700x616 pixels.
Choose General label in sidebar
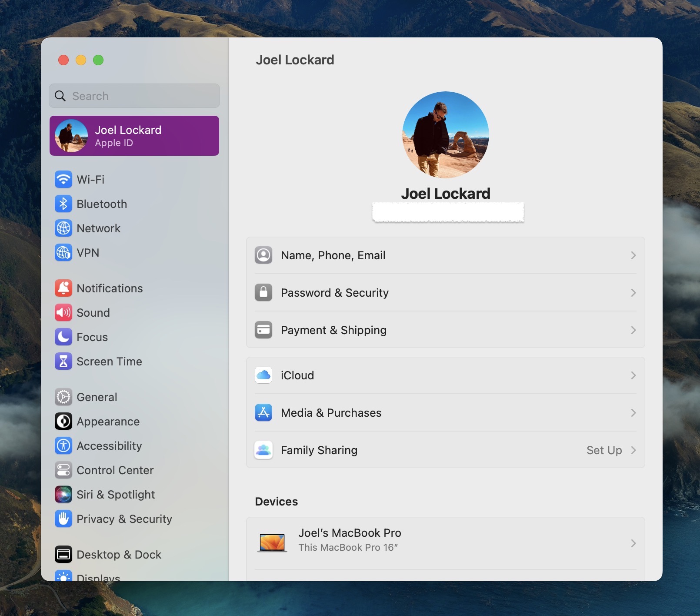point(97,397)
